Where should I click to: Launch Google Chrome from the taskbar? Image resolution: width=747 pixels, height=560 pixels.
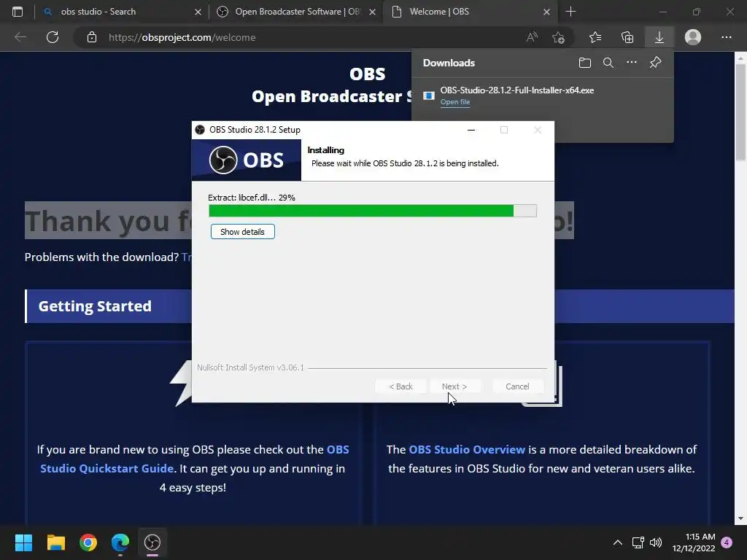[88, 542]
